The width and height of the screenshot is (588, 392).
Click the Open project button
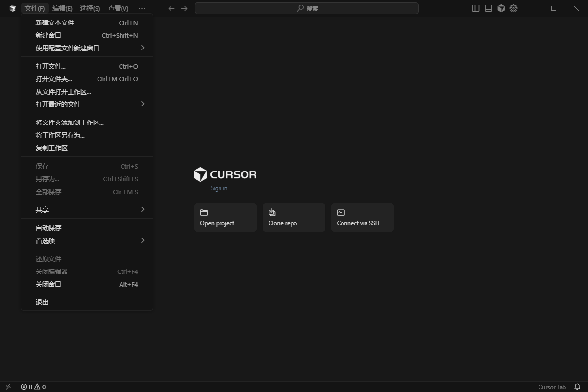225,217
